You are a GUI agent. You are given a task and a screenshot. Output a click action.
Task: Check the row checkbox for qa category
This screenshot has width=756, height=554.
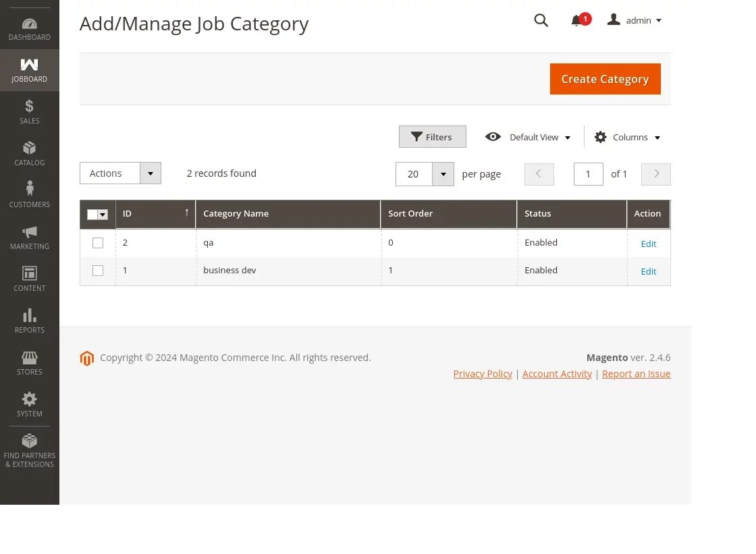click(97, 243)
